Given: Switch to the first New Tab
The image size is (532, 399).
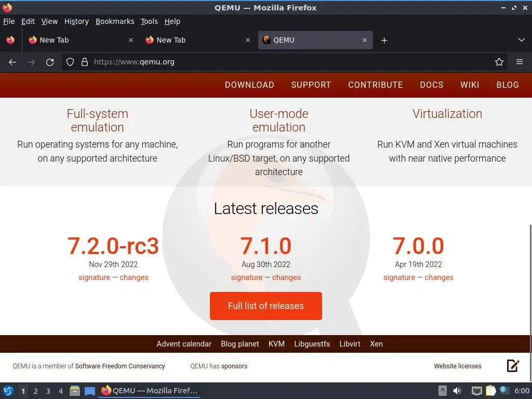Looking at the screenshot, I should [81, 40].
